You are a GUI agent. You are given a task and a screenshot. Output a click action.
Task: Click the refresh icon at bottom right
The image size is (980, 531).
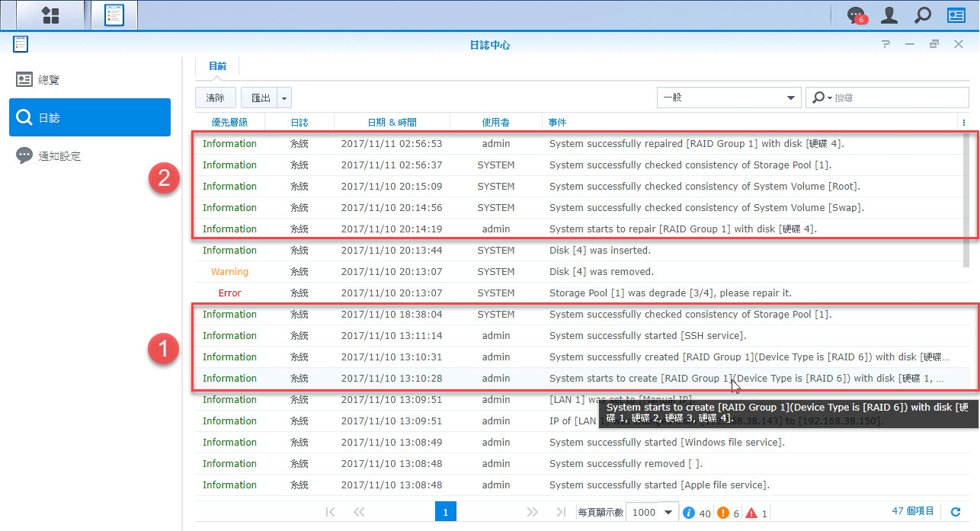point(956,512)
